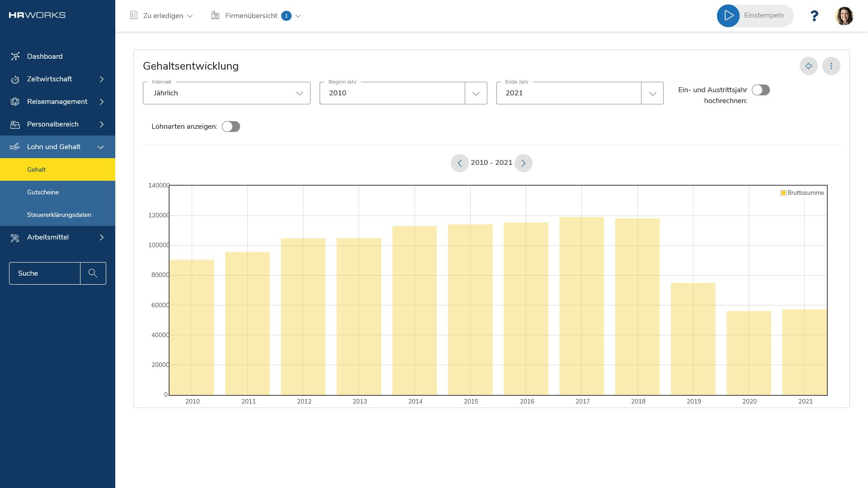Select Gutscheine in the sidebar

pos(43,192)
